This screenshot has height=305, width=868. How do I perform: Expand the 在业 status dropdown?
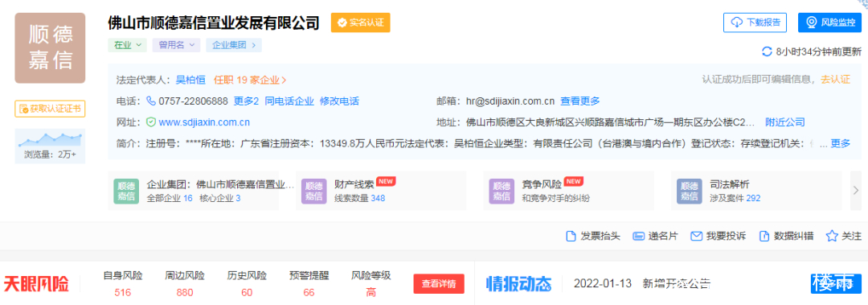[x=127, y=46]
